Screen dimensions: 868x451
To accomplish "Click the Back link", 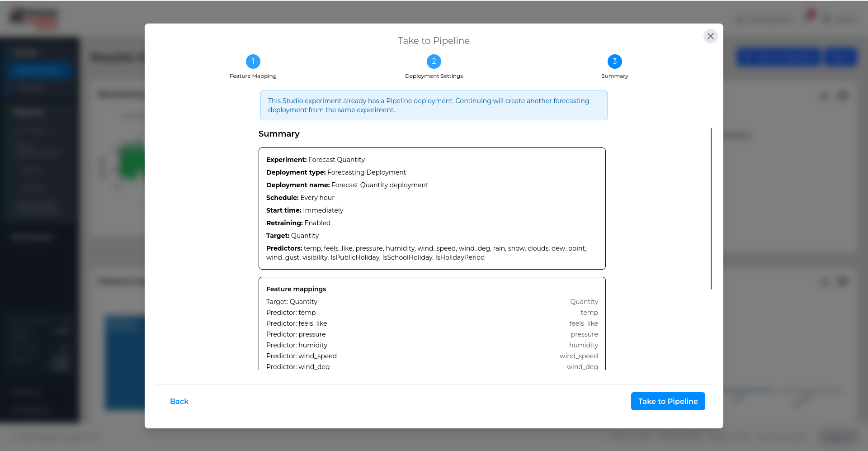I will [179, 401].
